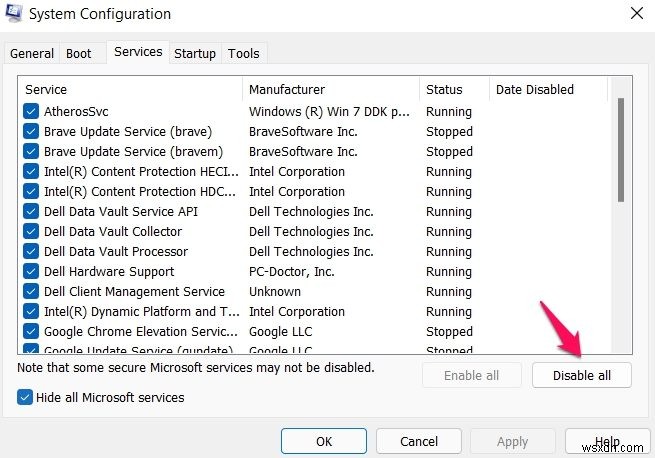This screenshot has width=655, height=458.
Task: Sort services by Manufacturer column header
Action: 330,90
